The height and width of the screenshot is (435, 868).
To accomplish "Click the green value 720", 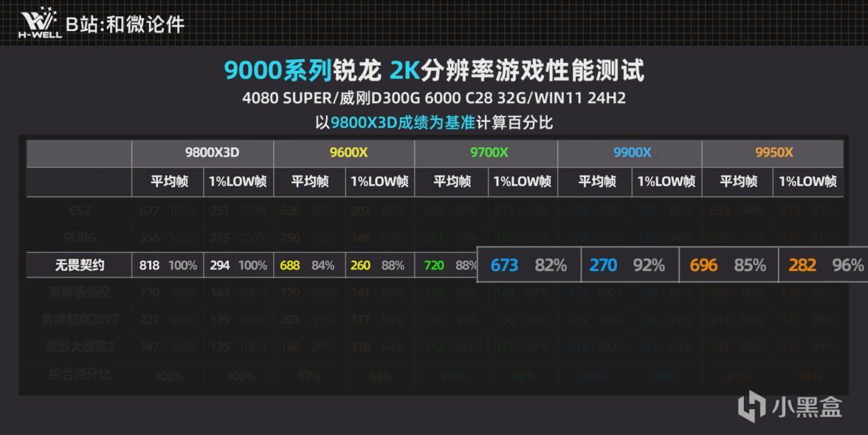I will coord(434,266).
